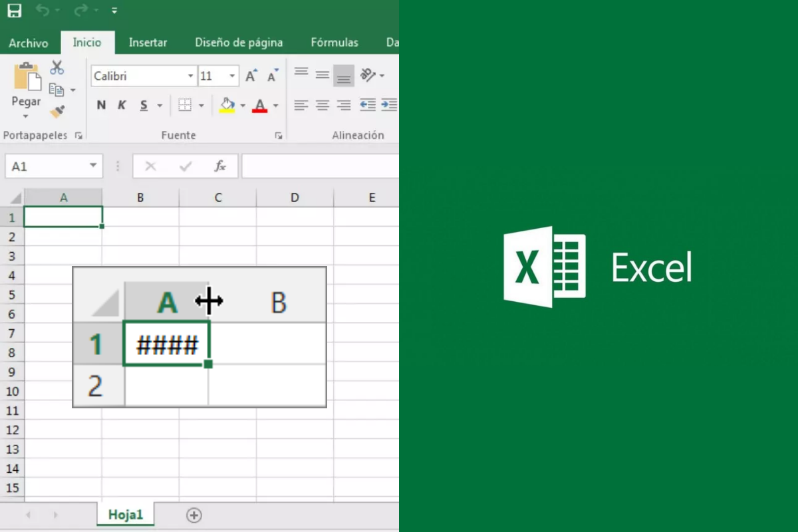
Task: Click the Aumentar tamaño de fuente icon
Action: tap(250, 75)
